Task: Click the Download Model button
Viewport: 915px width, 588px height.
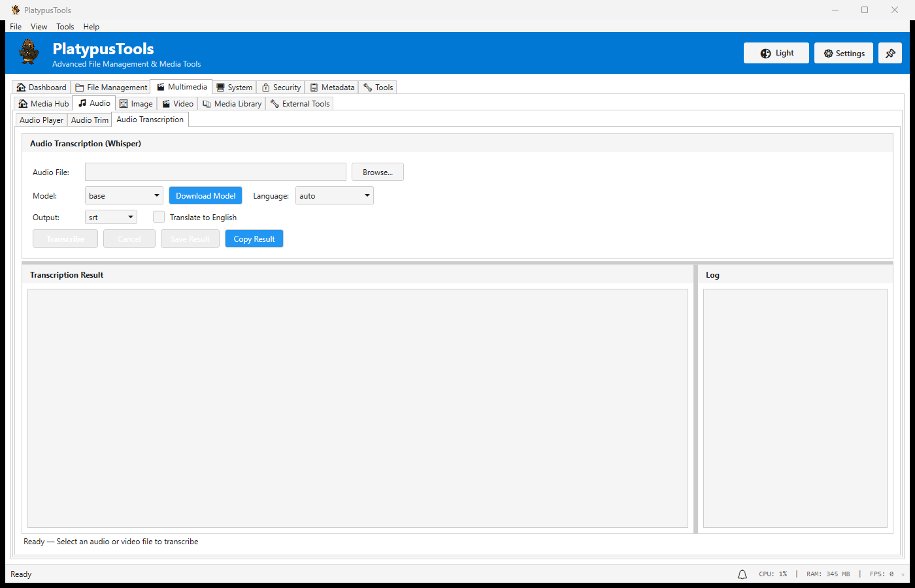Action: 205,196
